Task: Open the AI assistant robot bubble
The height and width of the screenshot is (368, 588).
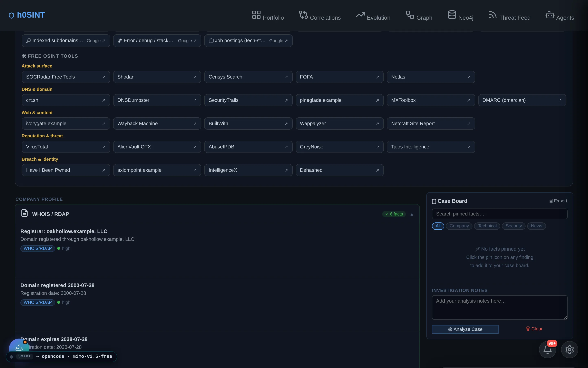Action: coord(19,346)
